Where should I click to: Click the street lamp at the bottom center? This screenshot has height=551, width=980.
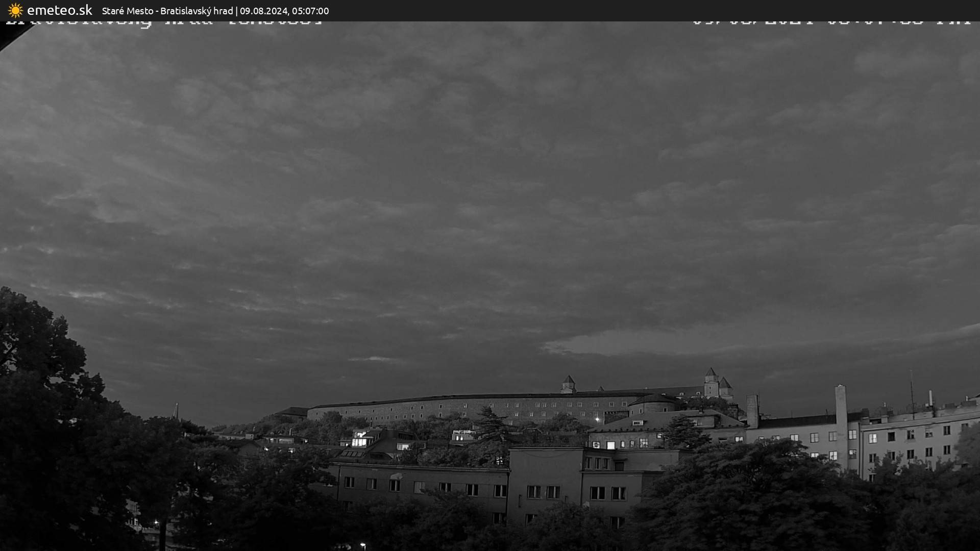(x=362, y=545)
